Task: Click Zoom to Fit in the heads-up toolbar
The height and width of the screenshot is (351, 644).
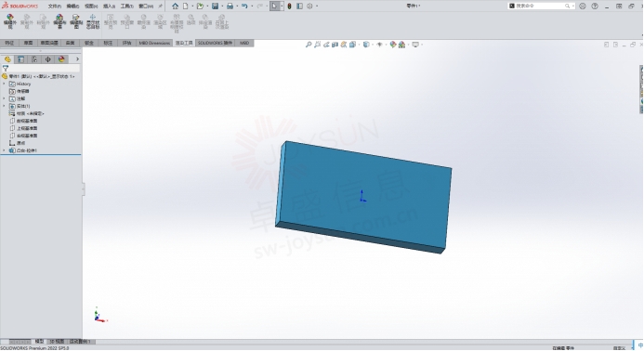Action: [309, 45]
